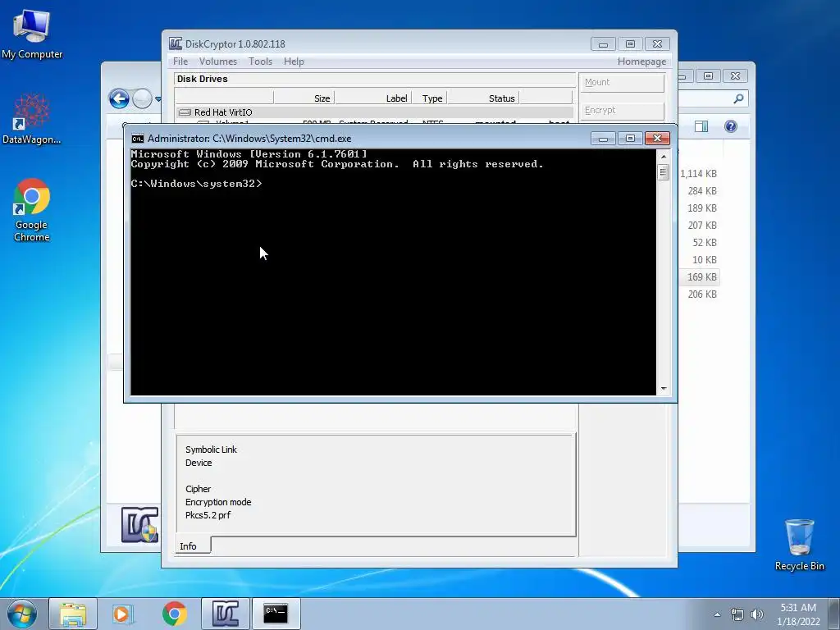Screen dimensions: 840x630
Task: Open the Help menu in DiskCryptor
Action: click(294, 62)
